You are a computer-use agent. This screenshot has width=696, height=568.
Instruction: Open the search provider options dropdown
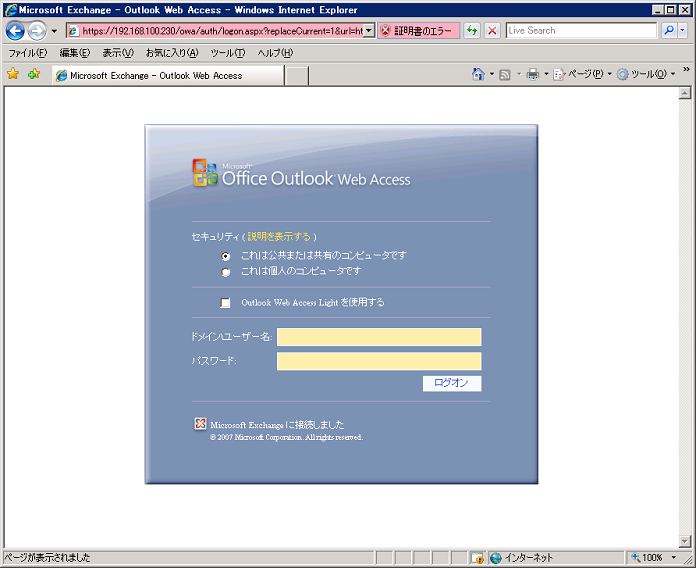click(x=682, y=31)
